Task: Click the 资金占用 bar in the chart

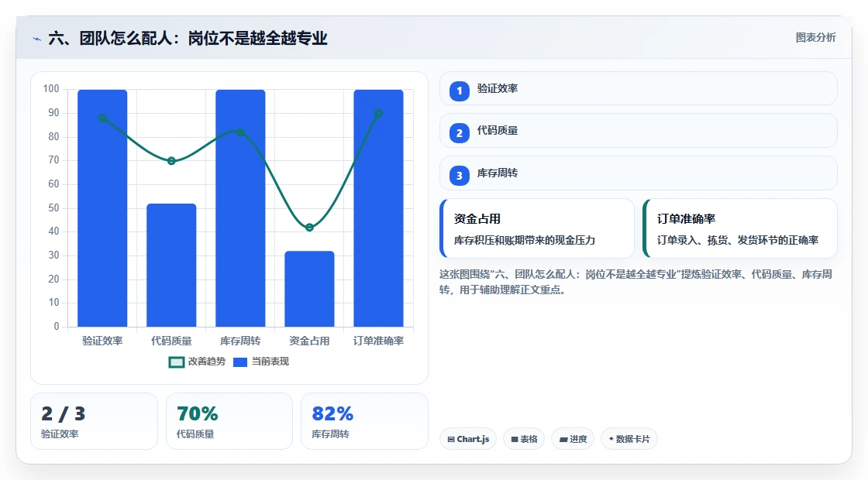Action: click(309, 289)
